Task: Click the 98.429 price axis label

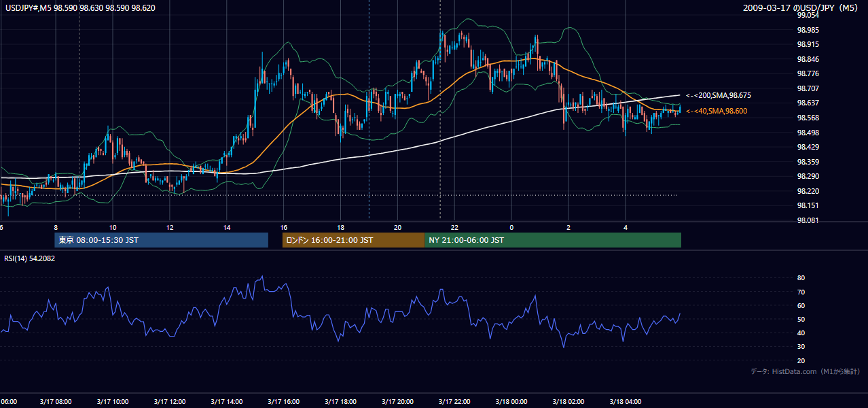Action: point(807,147)
